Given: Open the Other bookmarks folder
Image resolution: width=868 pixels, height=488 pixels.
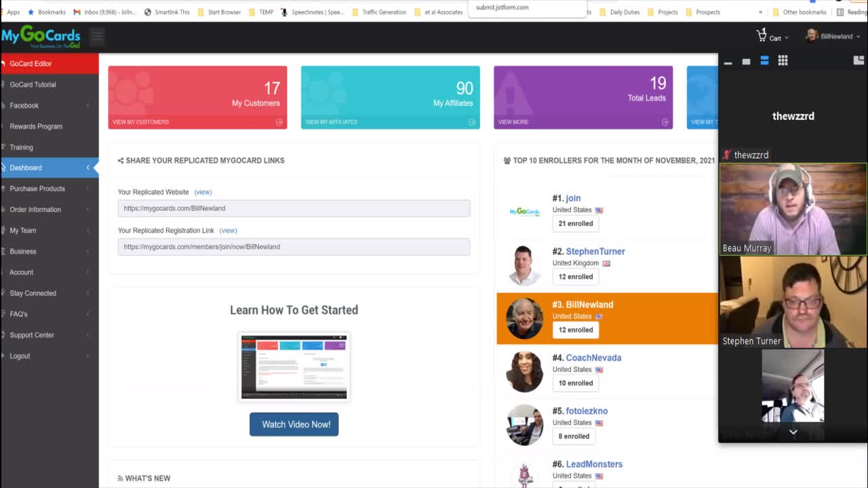Looking at the screenshot, I should 800,12.
